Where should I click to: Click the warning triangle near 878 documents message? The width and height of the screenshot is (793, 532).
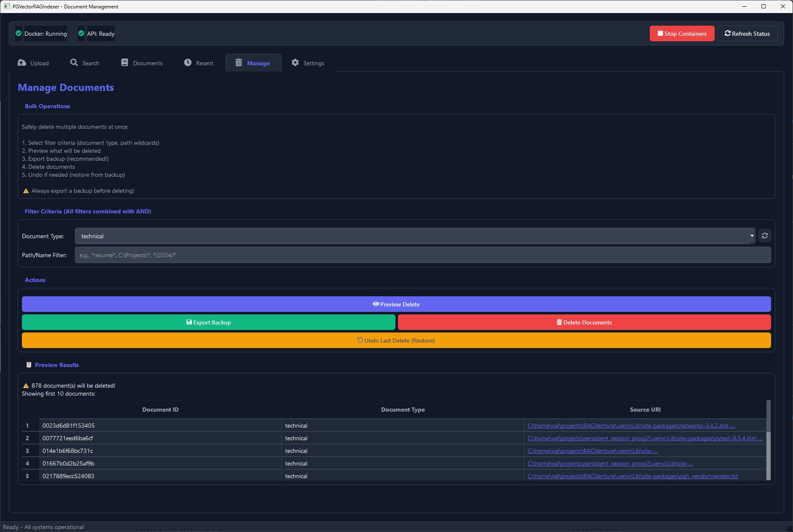(25, 385)
